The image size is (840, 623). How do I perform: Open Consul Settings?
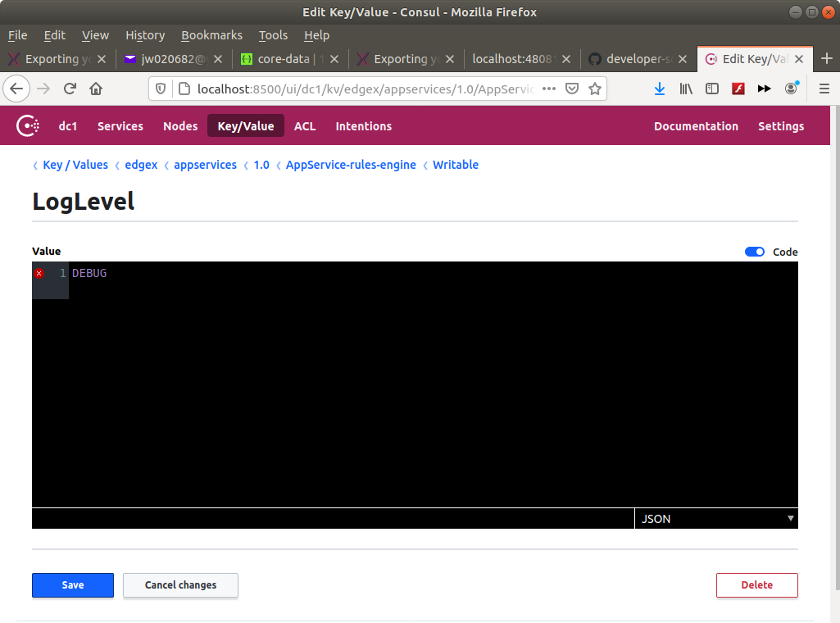coord(781,126)
